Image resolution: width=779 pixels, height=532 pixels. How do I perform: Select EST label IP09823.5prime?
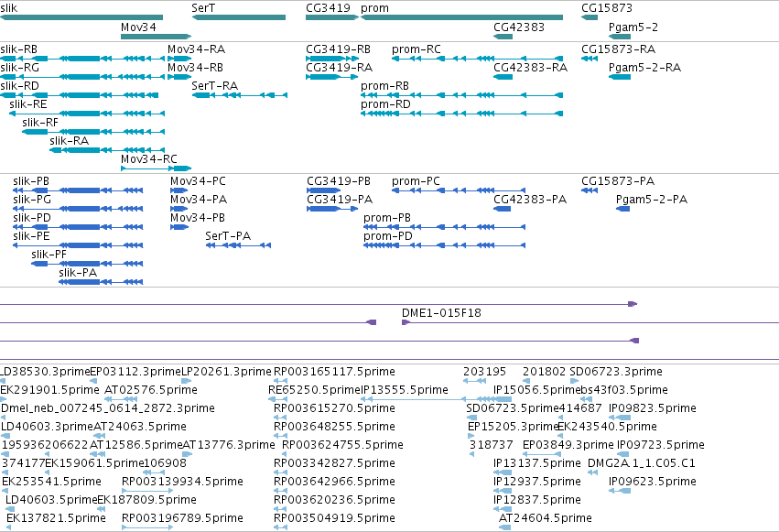[x=653, y=408]
